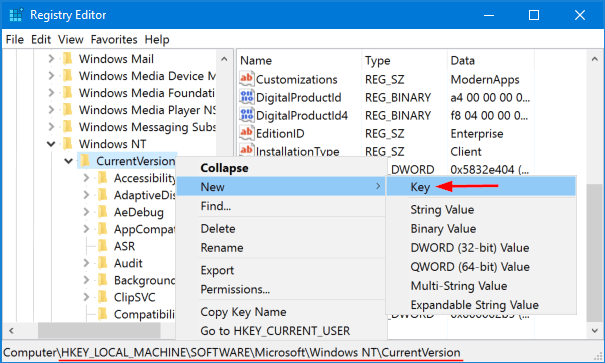This screenshot has width=605, height=363.
Task: Click the ASR folder icon
Action: pyautogui.click(x=103, y=246)
